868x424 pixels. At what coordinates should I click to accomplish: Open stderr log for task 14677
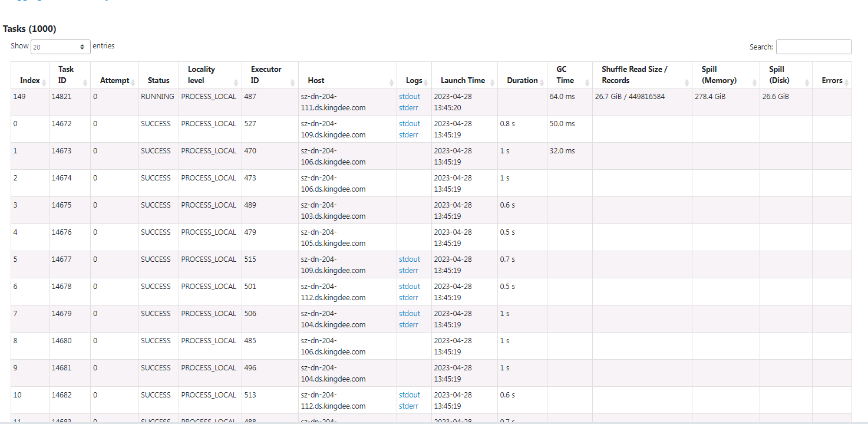408,271
